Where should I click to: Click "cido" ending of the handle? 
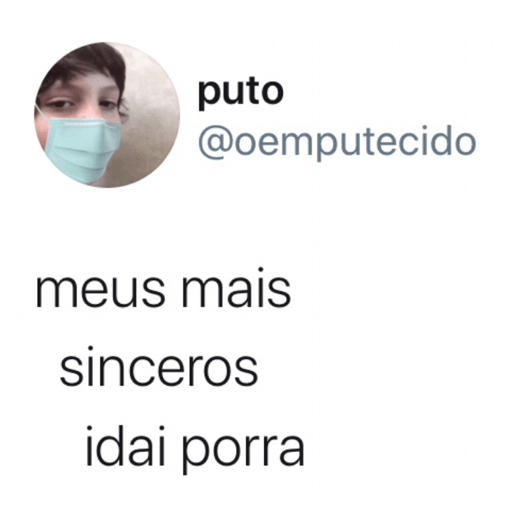tap(429, 140)
